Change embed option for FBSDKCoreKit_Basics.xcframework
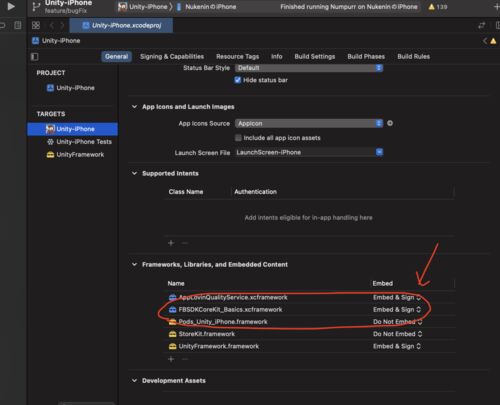 pos(397,310)
